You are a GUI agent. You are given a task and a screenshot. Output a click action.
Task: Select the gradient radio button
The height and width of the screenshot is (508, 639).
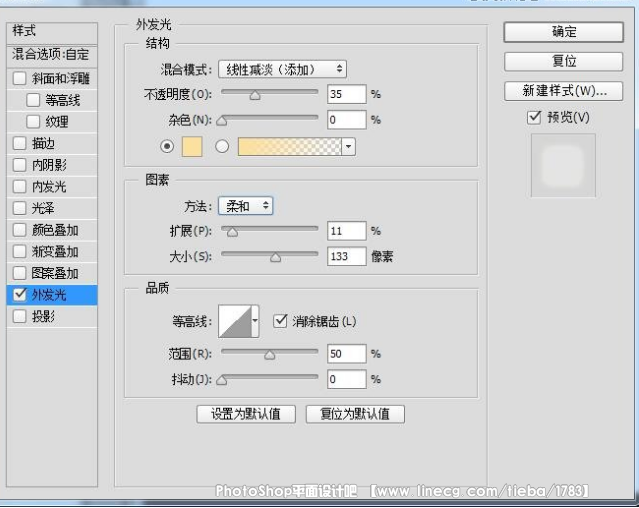point(222,146)
